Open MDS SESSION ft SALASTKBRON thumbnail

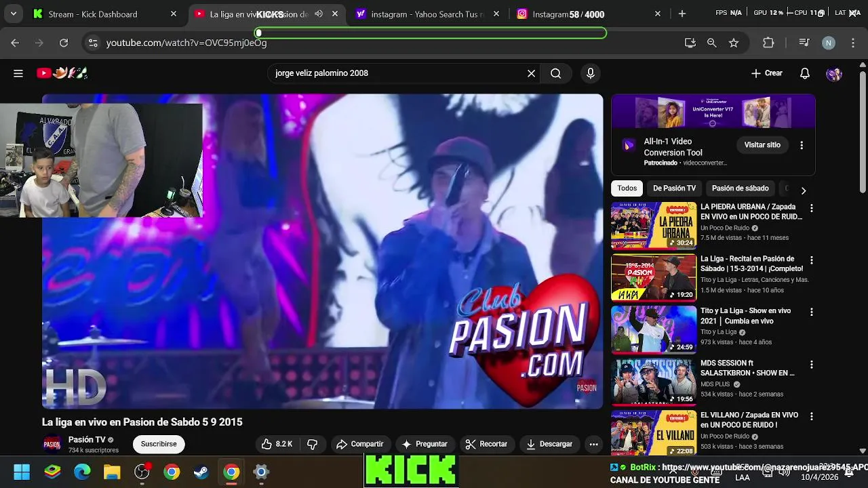click(654, 382)
